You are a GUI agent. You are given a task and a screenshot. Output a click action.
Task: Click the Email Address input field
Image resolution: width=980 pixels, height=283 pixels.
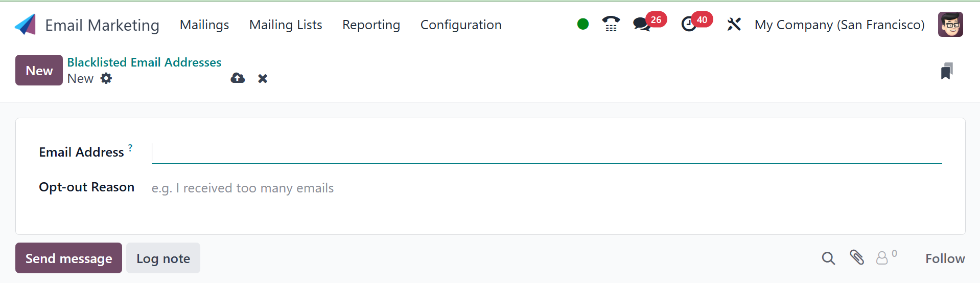click(x=547, y=153)
